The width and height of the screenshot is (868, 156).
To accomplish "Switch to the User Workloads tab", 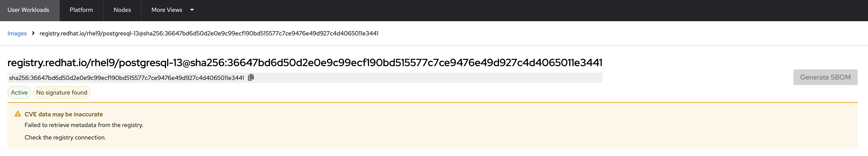I will (x=28, y=10).
